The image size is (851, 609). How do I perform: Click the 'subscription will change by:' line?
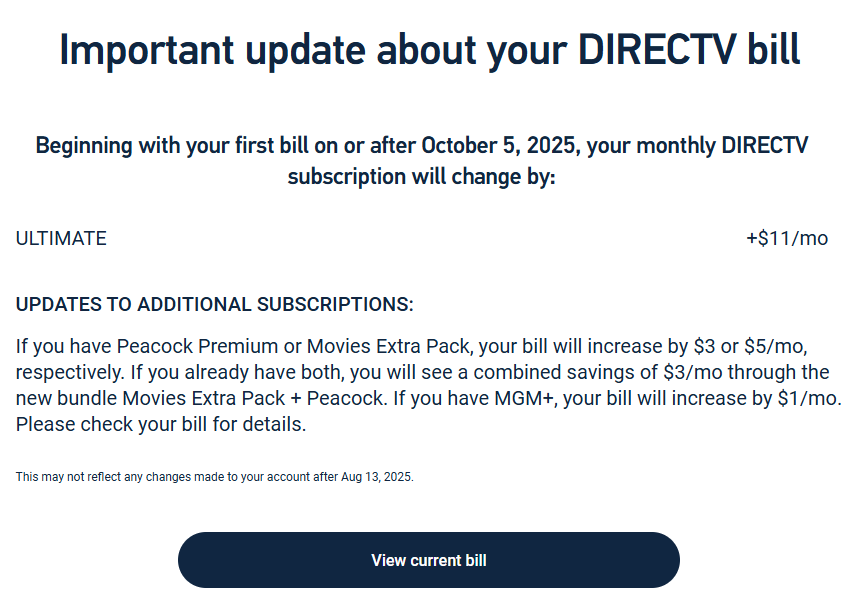pyautogui.click(x=421, y=177)
